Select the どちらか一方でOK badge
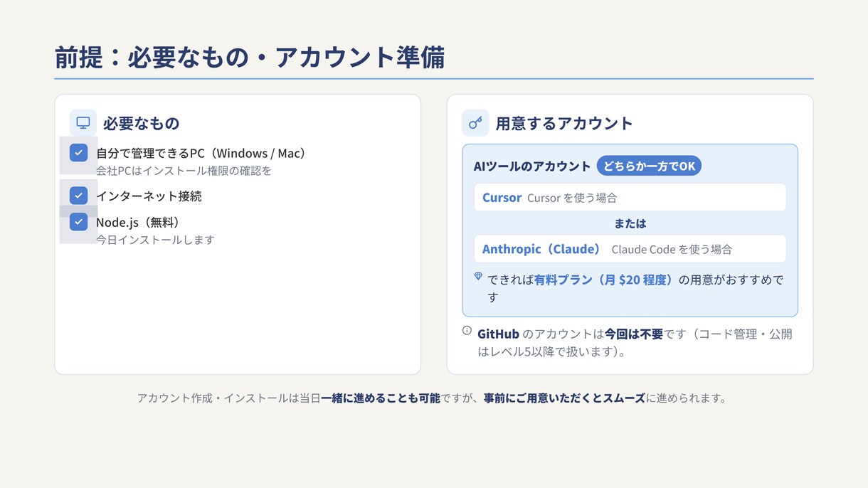 [649, 166]
